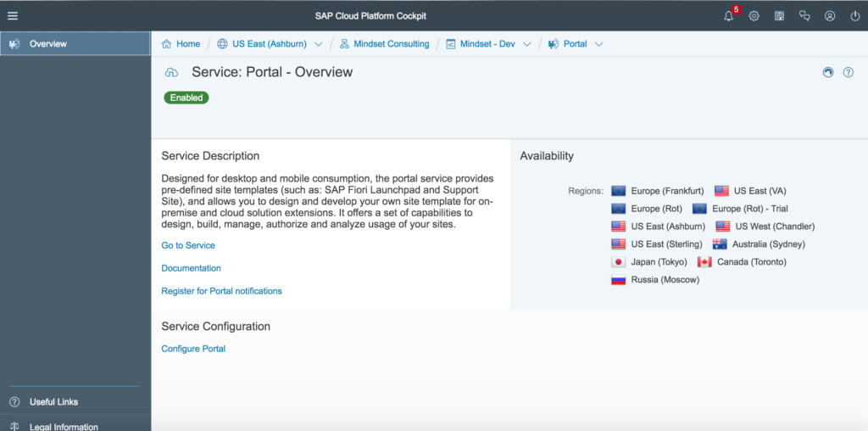Screen dimensions: 868x431
Task: Open the Documentation link
Action: tap(191, 268)
